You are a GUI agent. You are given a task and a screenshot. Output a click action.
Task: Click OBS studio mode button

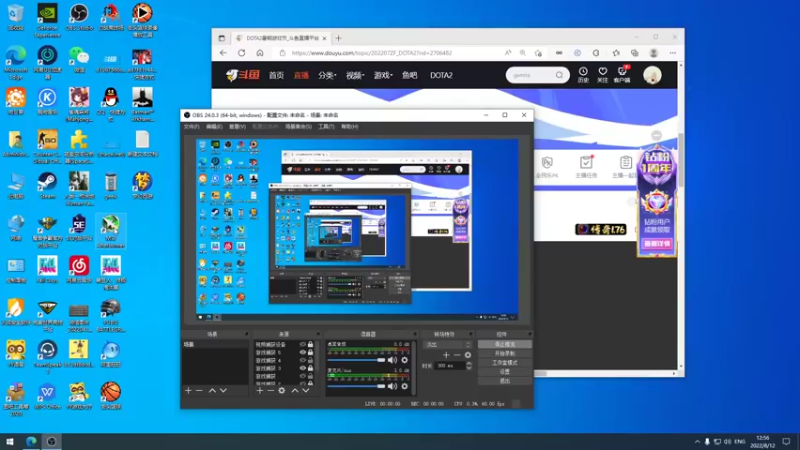(505, 363)
